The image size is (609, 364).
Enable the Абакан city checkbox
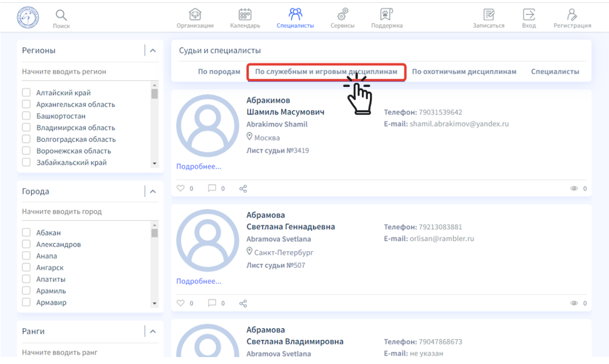26,233
